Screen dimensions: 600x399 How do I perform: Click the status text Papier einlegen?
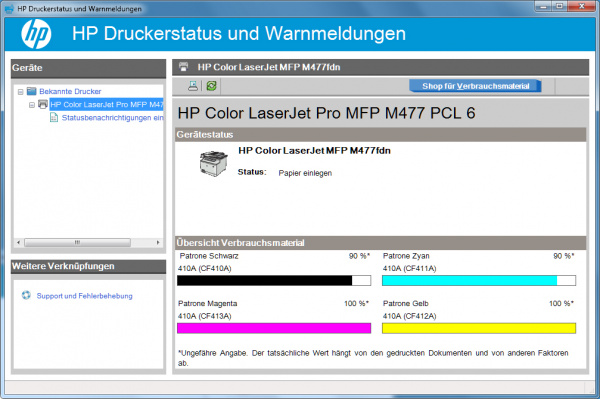305,173
